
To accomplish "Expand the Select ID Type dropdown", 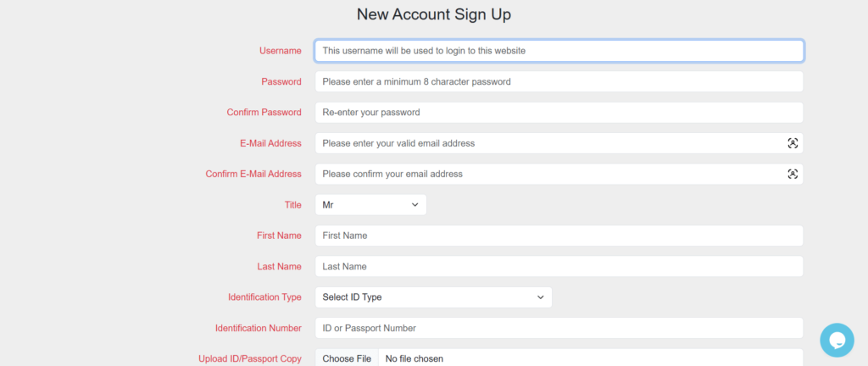I will pyautogui.click(x=433, y=297).
